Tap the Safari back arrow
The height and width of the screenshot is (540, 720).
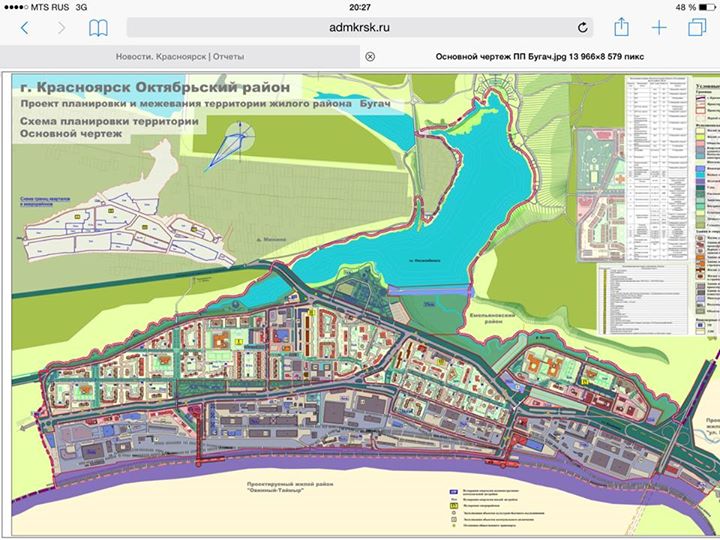[24, 28]
